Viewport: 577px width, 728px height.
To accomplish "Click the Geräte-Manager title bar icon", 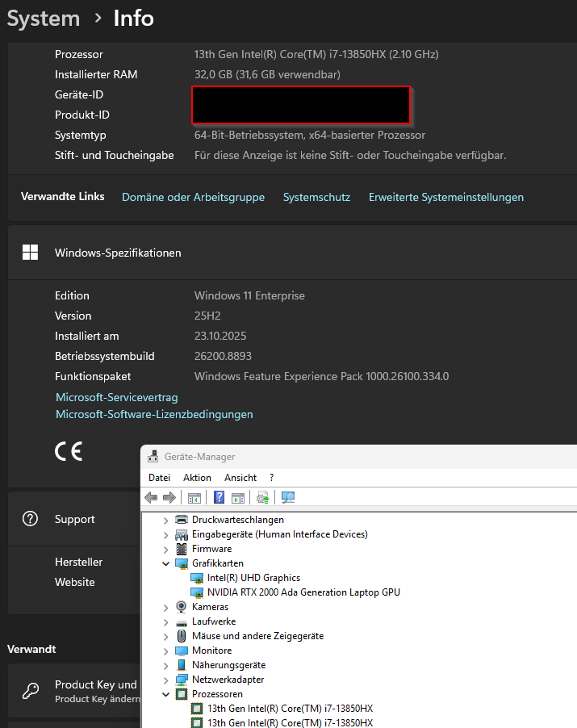I will [153, 456].
